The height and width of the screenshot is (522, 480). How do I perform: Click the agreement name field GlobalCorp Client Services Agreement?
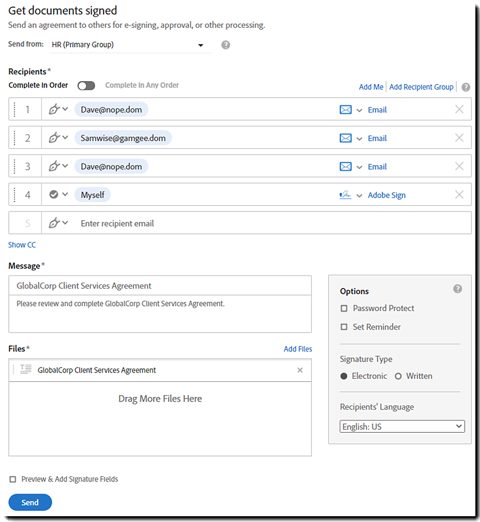click(x=160, y=286)
